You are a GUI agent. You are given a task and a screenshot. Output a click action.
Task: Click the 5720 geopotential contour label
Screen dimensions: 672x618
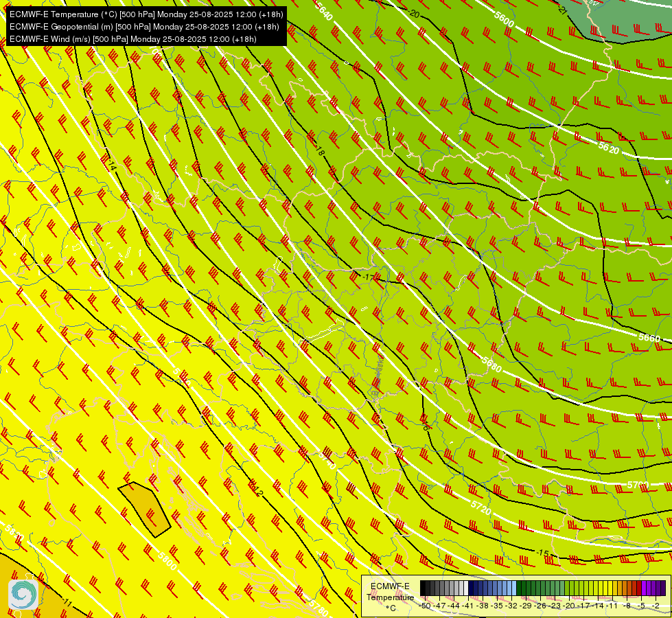click(x=481, y=507)
